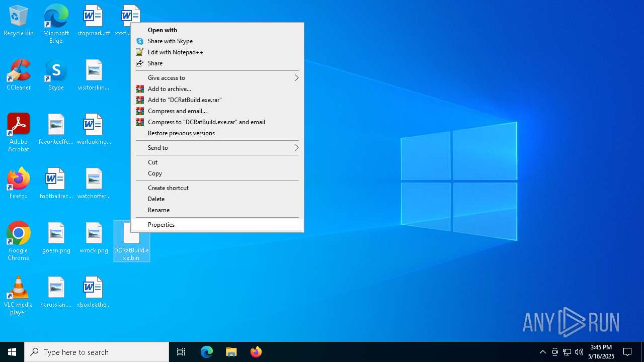This screenshot has height=362, width=644.
Task: Select the Firefox desktop shortcut
Action: (x=19, y=184)
